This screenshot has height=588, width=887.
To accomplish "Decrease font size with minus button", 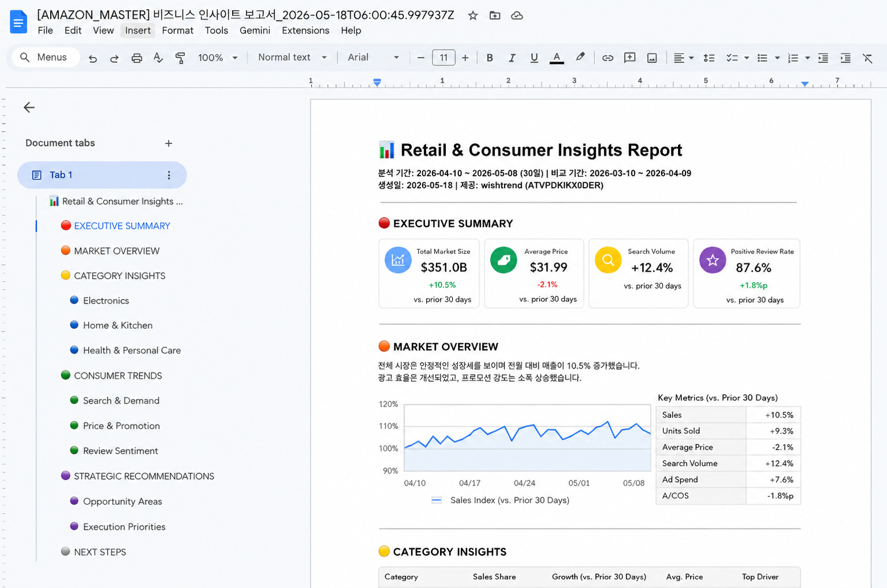I will [x=420, y=58].
